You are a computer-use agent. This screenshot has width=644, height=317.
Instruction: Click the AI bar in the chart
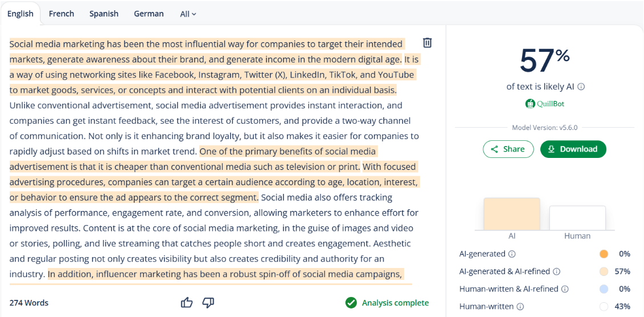point(512,214)
